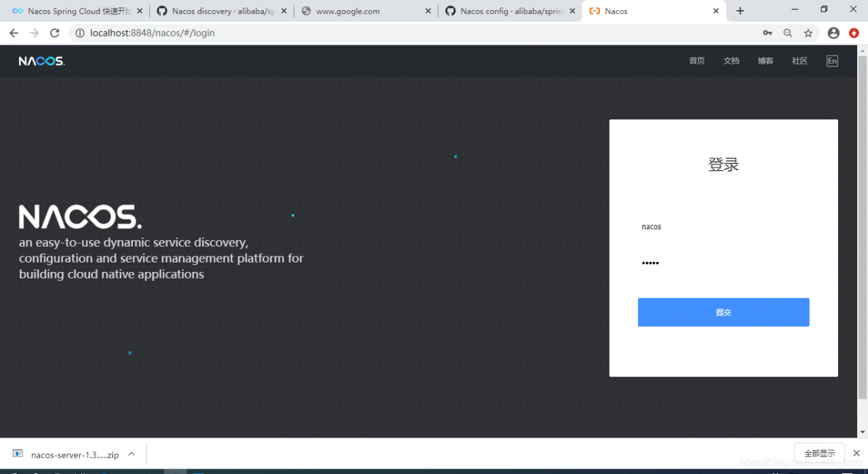The image size is (868, 474).
Task: Open a new tab with plus button
Action: pyautogui.click(x=740, y=11)
